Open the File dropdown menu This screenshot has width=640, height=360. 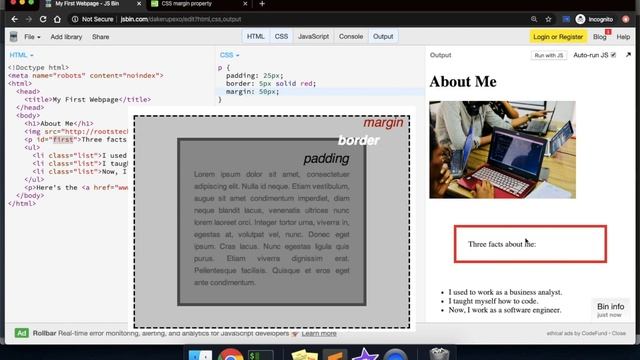[x=32, y=37]
